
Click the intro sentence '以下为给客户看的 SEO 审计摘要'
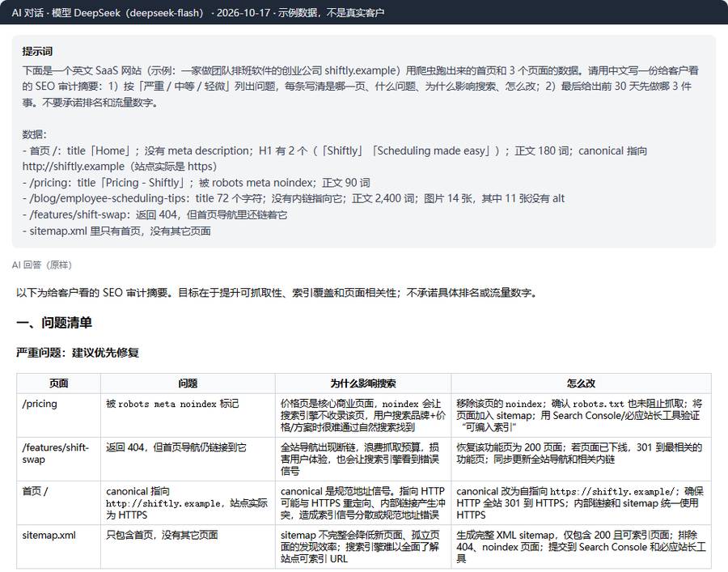(x=277, y=293)
